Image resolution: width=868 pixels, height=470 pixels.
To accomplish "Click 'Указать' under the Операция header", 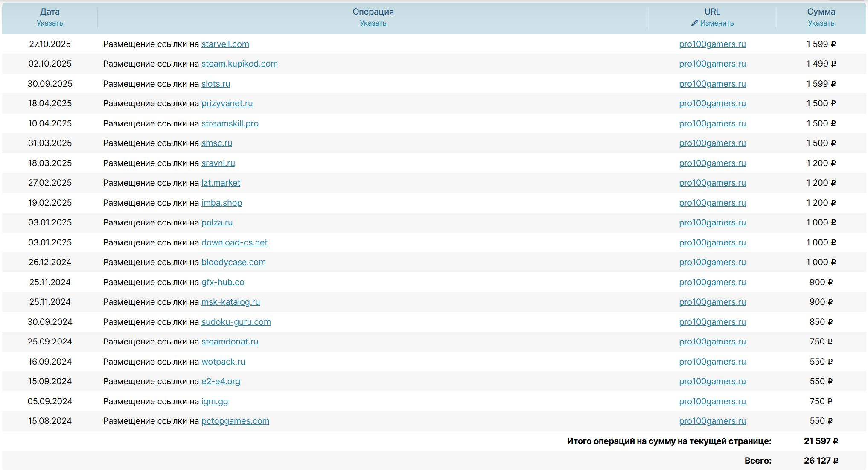I will (x=373, y=23).
